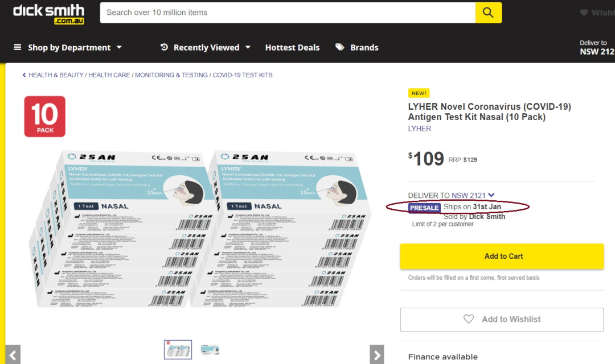Add the product to wishlist
Image resolution: width=615 pixels, height=364 pixels.
click(502, 319)
